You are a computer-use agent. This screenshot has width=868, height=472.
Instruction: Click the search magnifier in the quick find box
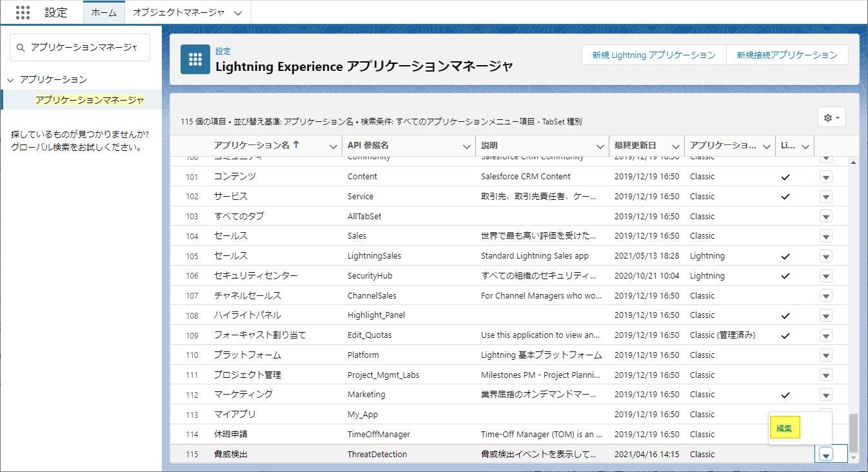21,48
